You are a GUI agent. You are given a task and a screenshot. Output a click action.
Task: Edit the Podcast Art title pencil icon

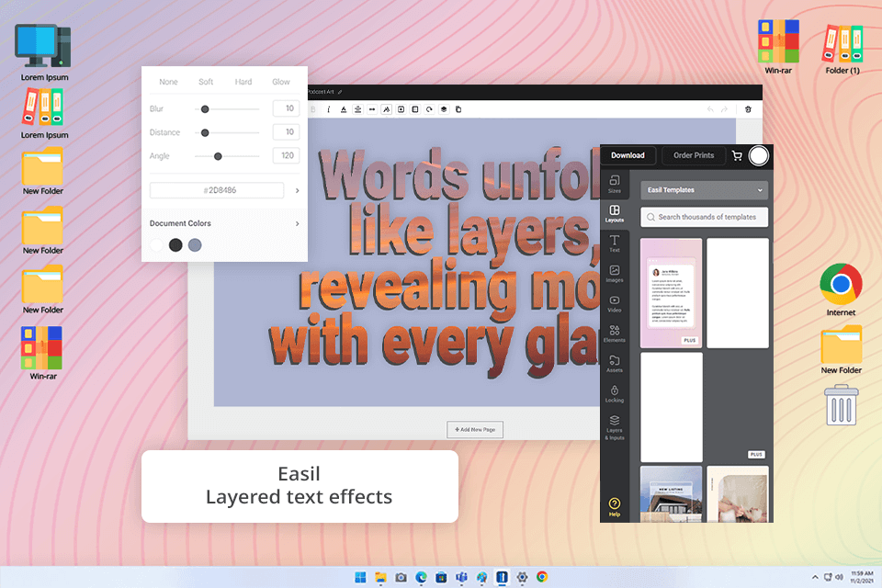pos(340,92)
